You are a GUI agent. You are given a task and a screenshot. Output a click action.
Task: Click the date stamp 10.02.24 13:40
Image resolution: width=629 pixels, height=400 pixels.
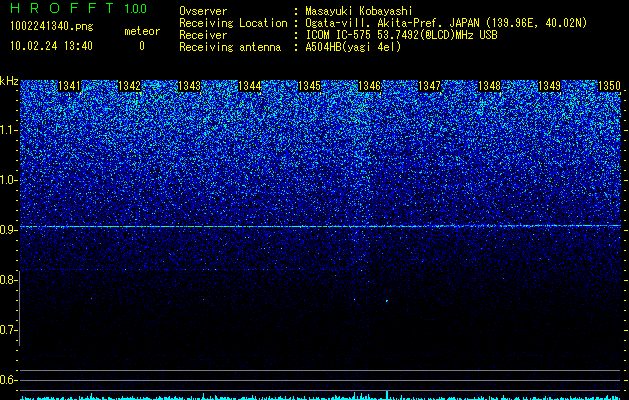click(51, 46)
